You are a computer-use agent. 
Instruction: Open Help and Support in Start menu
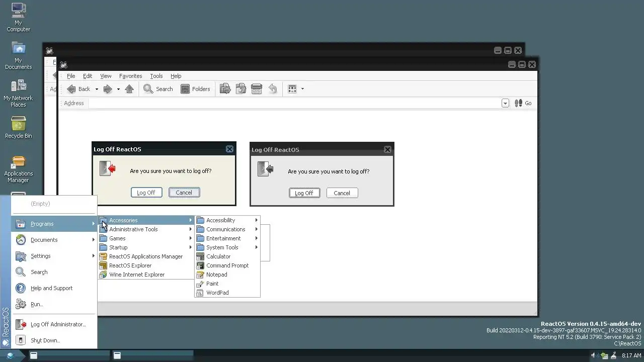coord(54,288)
